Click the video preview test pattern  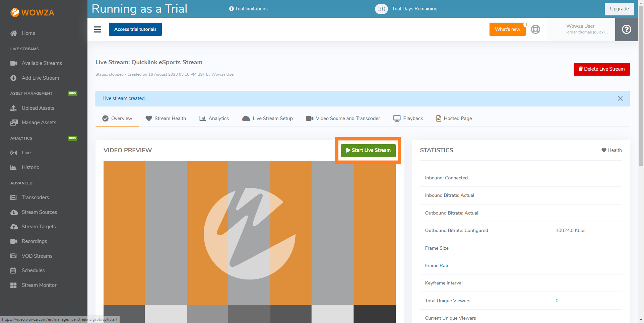[249, 234]
